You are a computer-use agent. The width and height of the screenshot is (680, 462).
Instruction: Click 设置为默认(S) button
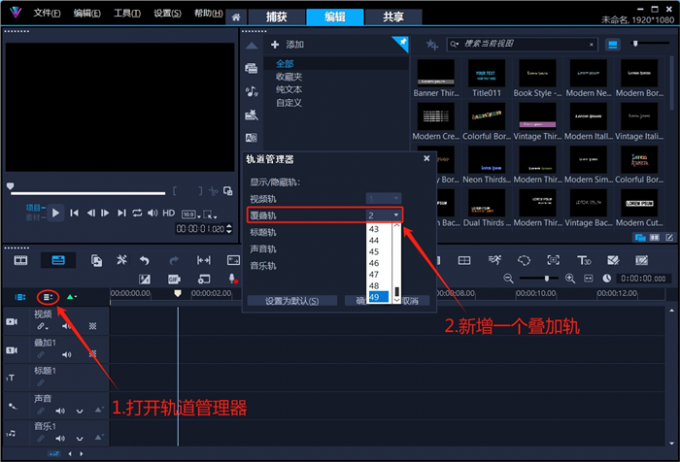[292, 301]
